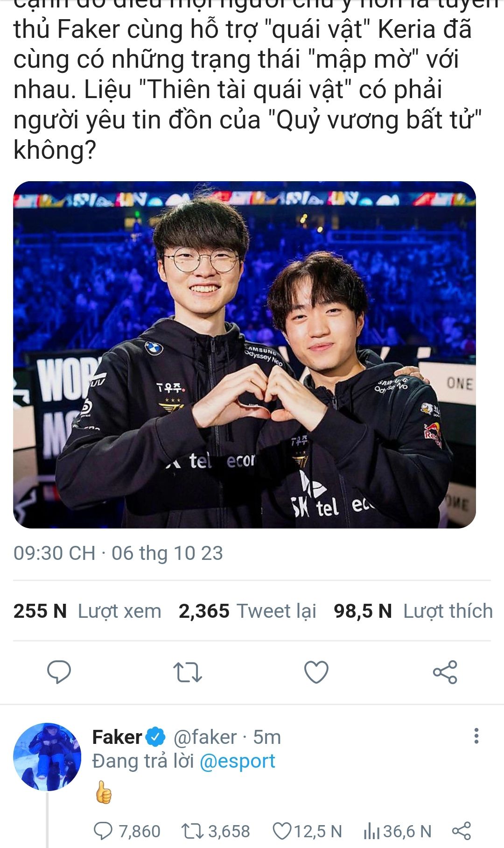Retweet the main tweet
This screenshot has width=504, height=848.
tap(188, 672)
